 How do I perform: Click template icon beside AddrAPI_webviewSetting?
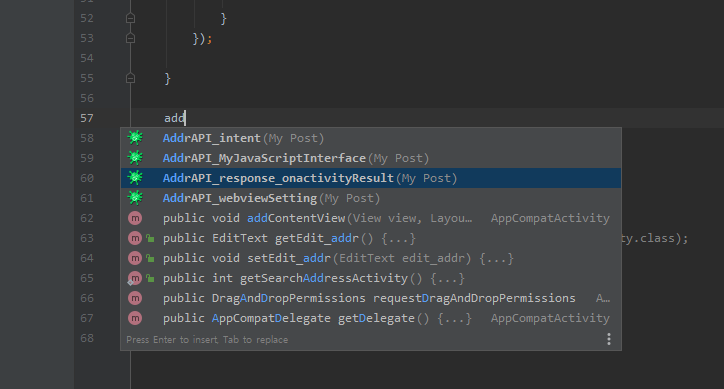click(x=135, y=198)
